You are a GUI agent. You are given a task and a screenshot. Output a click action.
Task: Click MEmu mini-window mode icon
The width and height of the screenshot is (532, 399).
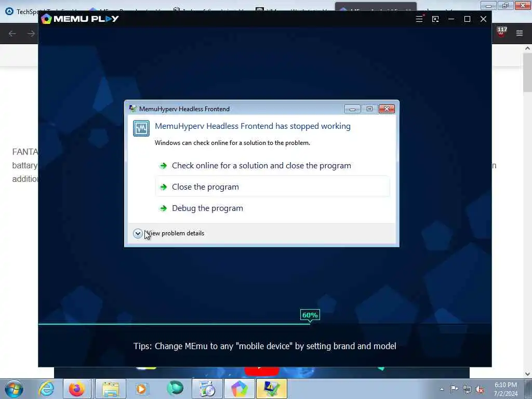point(435,19)
